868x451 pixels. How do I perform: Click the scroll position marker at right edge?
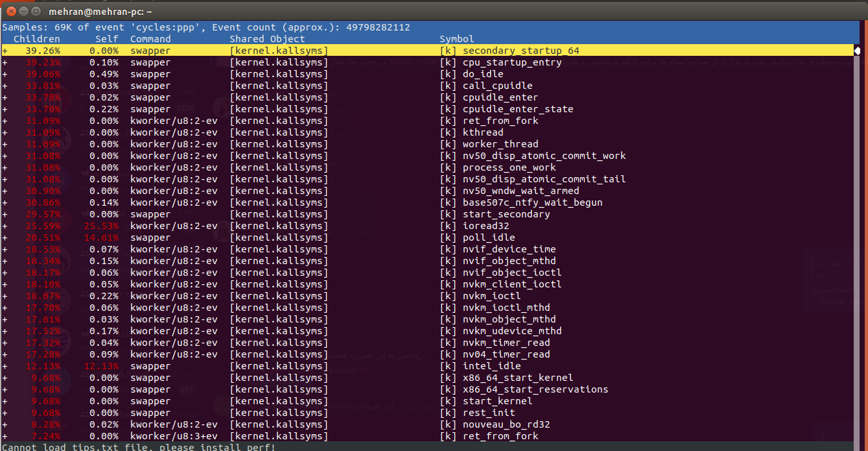857,51
